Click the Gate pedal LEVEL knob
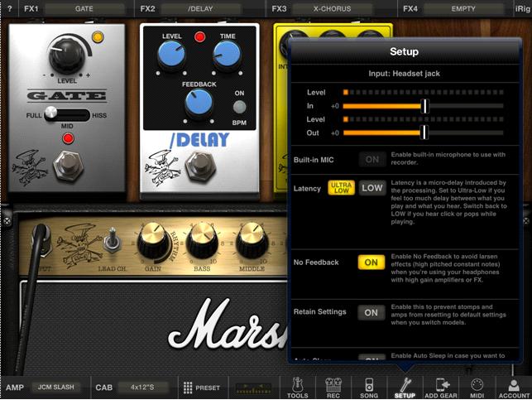This screenshot has width=532, height=400. tap(67, 55)
